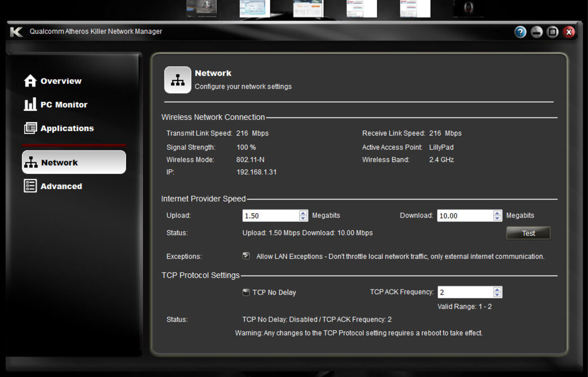This screenshot has height=377, width=588.
Task: Click the Overview house icon
Action: click(30, 80)
